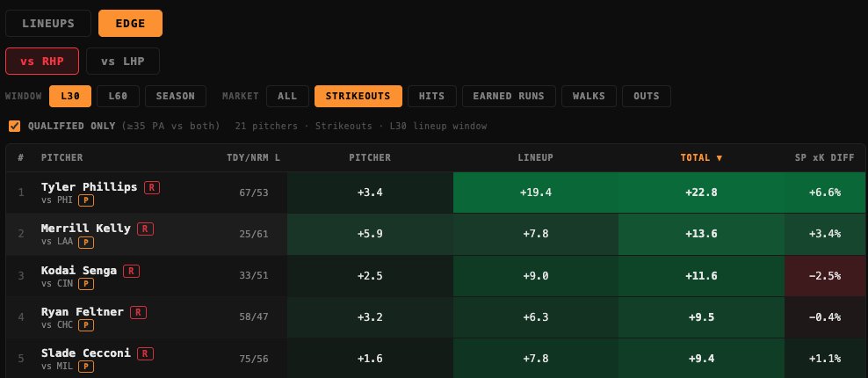Click the −0.4% SP xK diff cell
Screen dimensions: 868x378
(x=825, y=317)
